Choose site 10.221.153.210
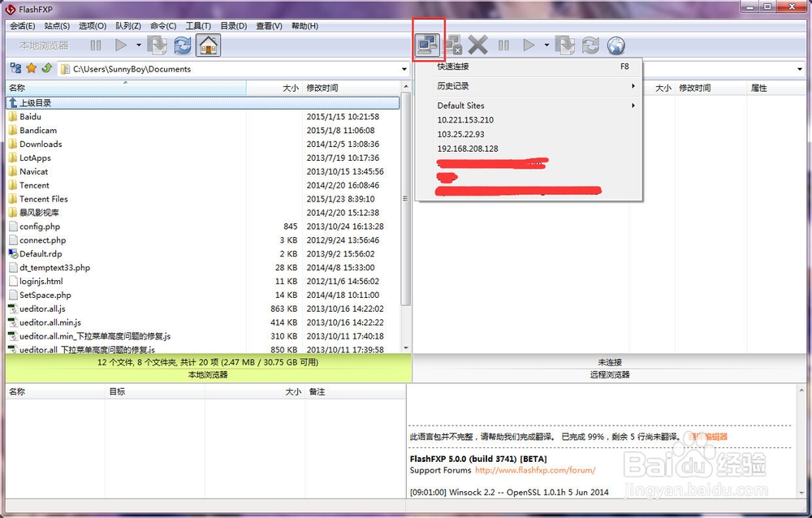Screen dimensions: 812x518 (x=529, y=119)
